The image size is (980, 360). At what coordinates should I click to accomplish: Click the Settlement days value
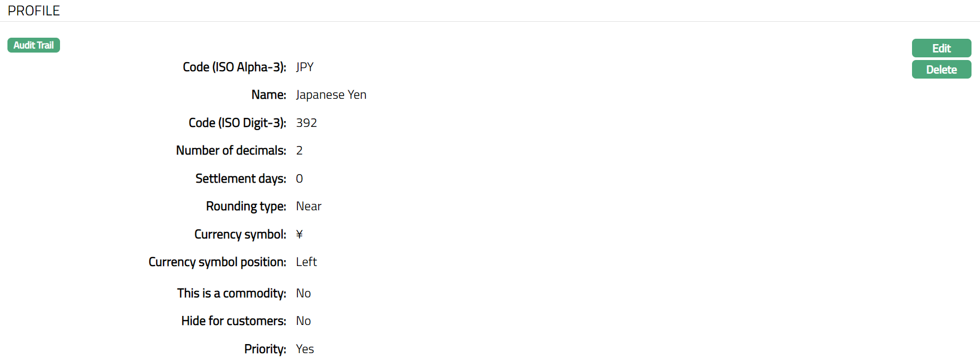pos(300,178)
